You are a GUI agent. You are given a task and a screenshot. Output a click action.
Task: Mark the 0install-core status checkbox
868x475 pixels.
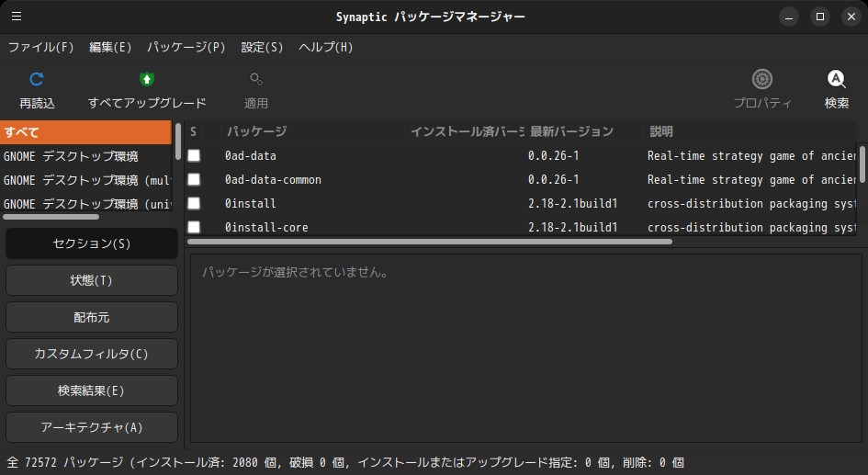(194, 227)
